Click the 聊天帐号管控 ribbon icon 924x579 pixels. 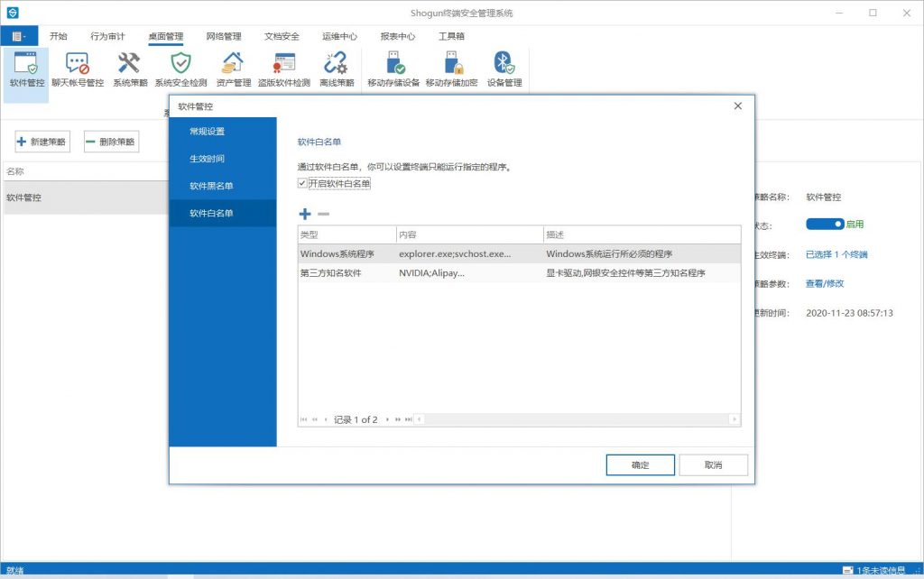click(78, 65)
